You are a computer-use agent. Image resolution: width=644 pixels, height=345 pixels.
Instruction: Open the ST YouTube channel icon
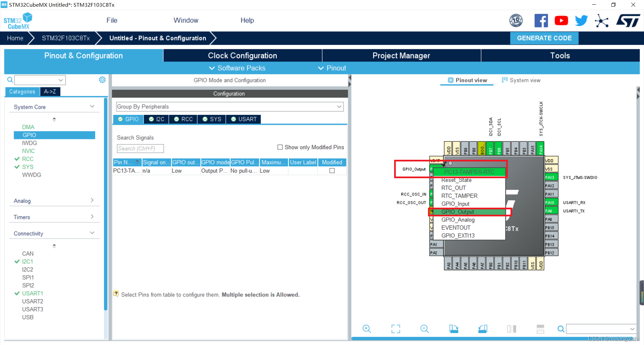[x=561, y=21]
